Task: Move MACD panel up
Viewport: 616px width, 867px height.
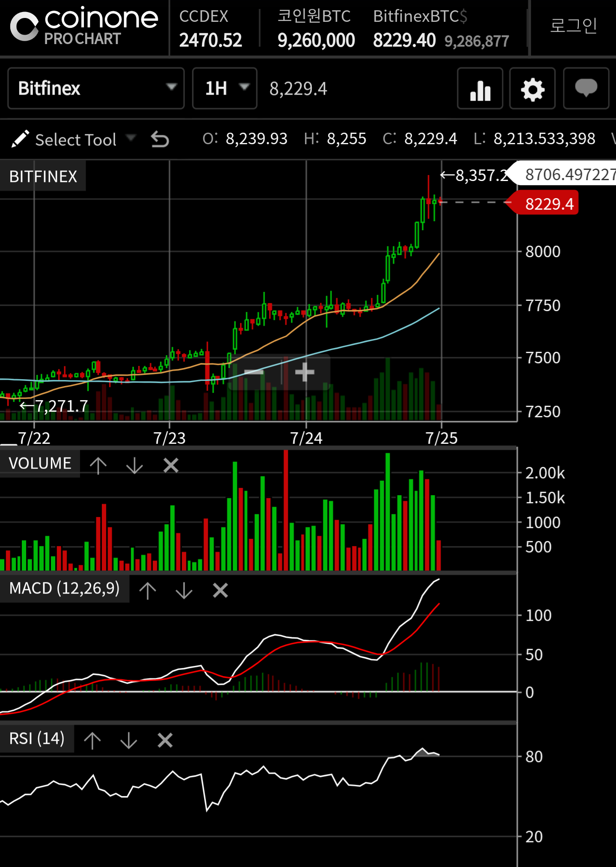Action: (148, 591)
